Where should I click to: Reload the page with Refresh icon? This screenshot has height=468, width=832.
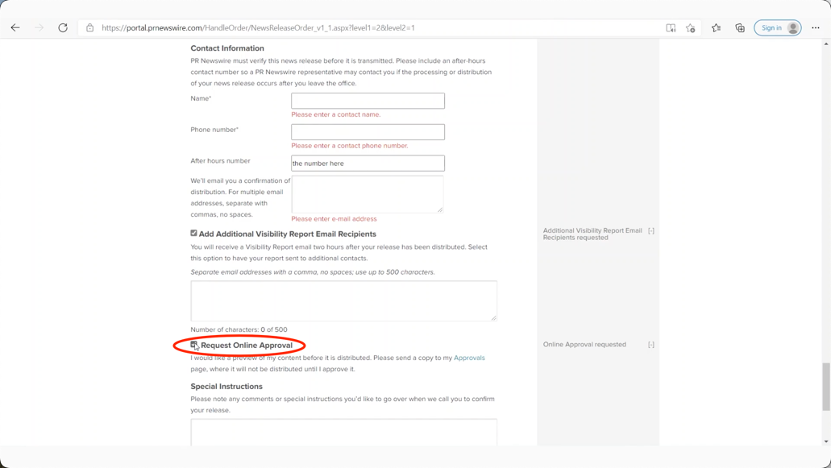63,28
